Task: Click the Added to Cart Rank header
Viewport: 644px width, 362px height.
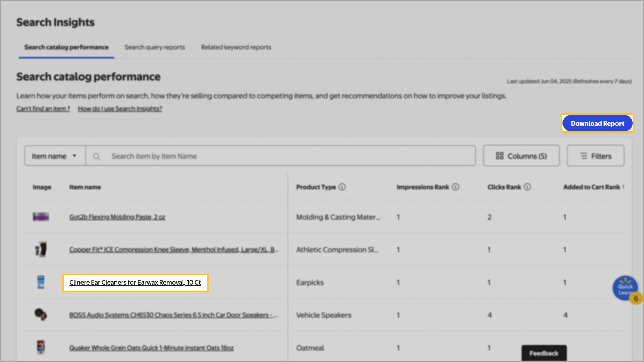Action: click(x=592, y=187)
